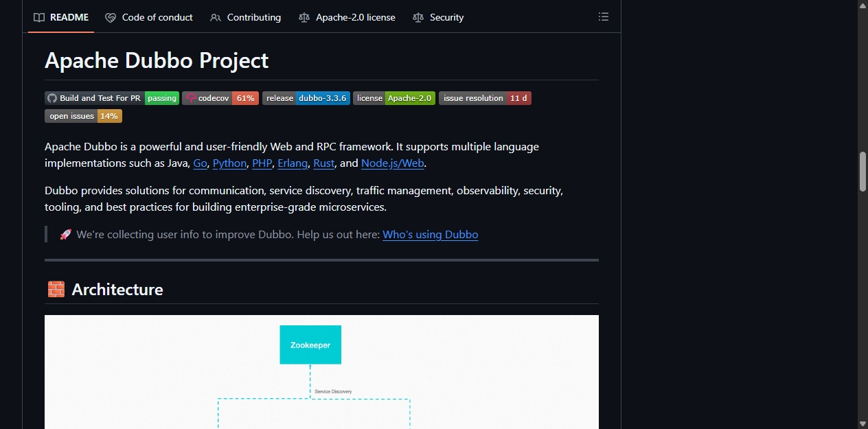Open the Node.js/Web link
868x429 pixels.
click(393, 163)
